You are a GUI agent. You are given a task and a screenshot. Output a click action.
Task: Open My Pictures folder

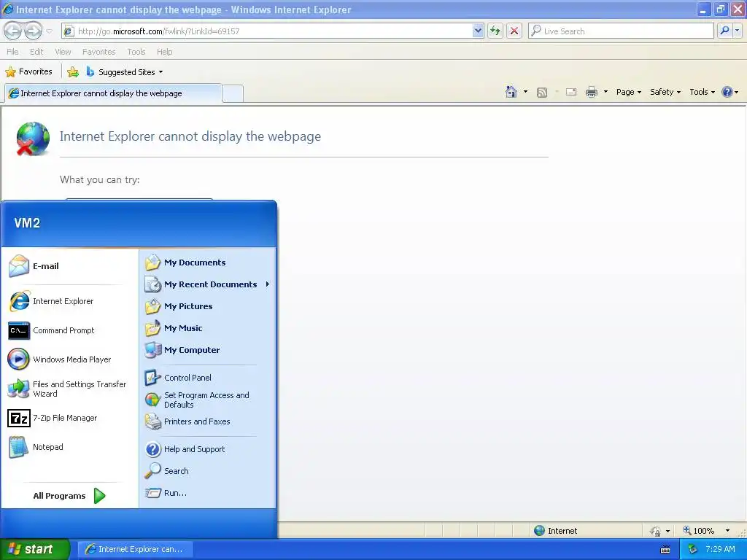pyautogui.click(x=208, y=306)
